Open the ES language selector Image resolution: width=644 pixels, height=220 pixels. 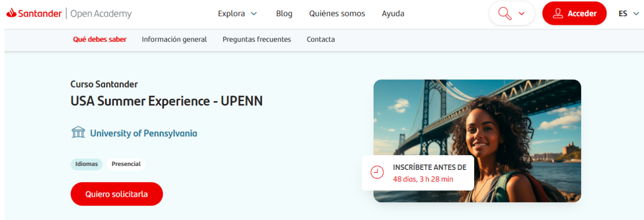coord(629,14)
